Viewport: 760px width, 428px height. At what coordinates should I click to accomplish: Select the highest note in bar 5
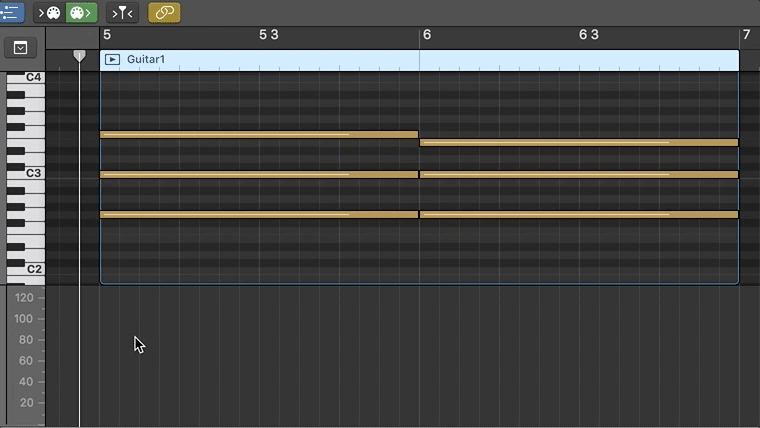[258, 134]
